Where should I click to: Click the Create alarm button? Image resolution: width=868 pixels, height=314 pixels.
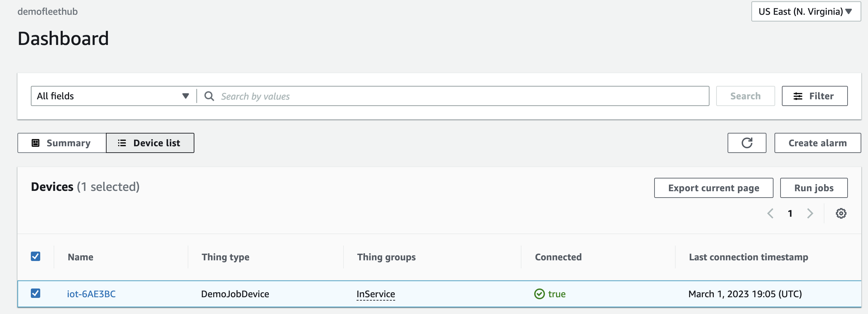coord(817,143)
